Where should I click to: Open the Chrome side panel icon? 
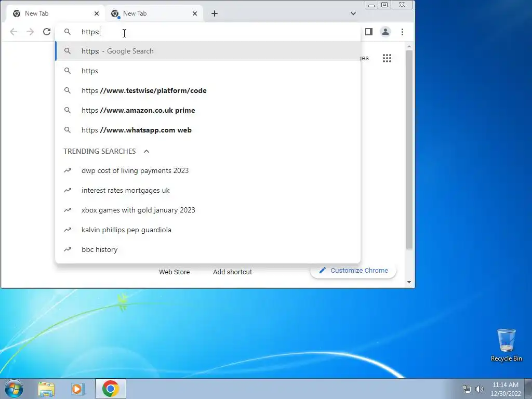pos(369,32)
